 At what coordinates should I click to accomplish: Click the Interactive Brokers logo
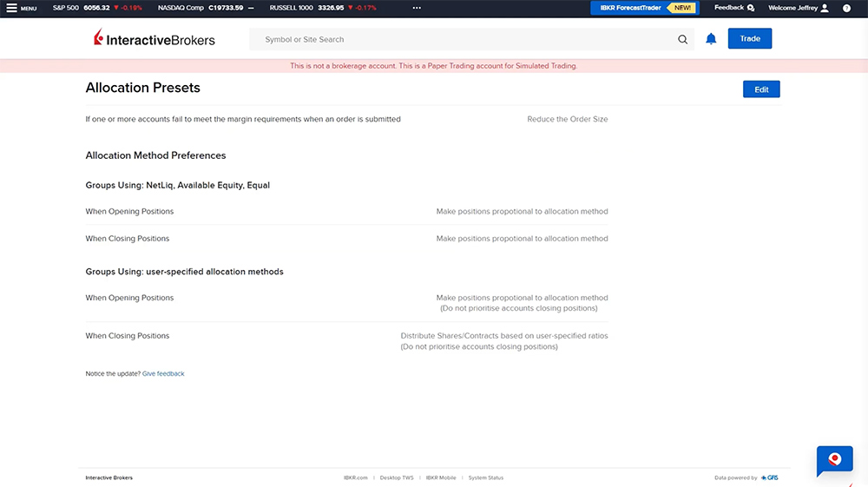click(155, 38)
